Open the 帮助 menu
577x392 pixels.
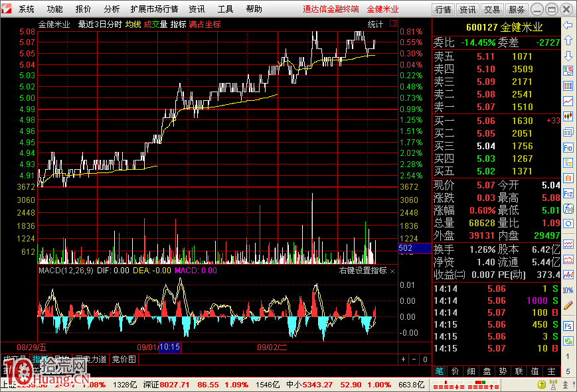pyautogui.click(x=254, y=9)
